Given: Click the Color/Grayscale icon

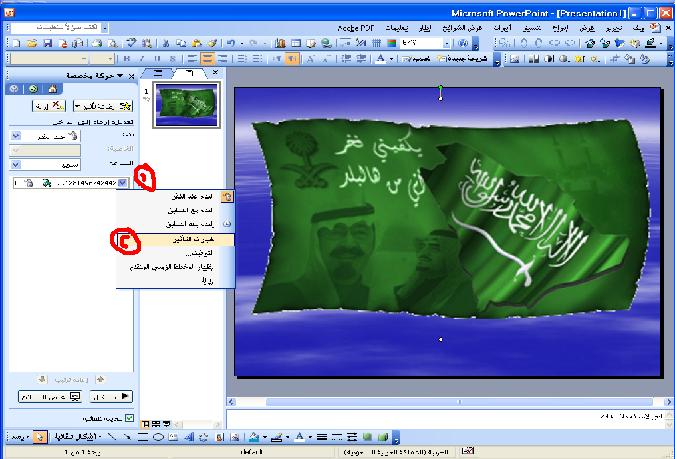Looking at the screenshot, I should point(392,43).
